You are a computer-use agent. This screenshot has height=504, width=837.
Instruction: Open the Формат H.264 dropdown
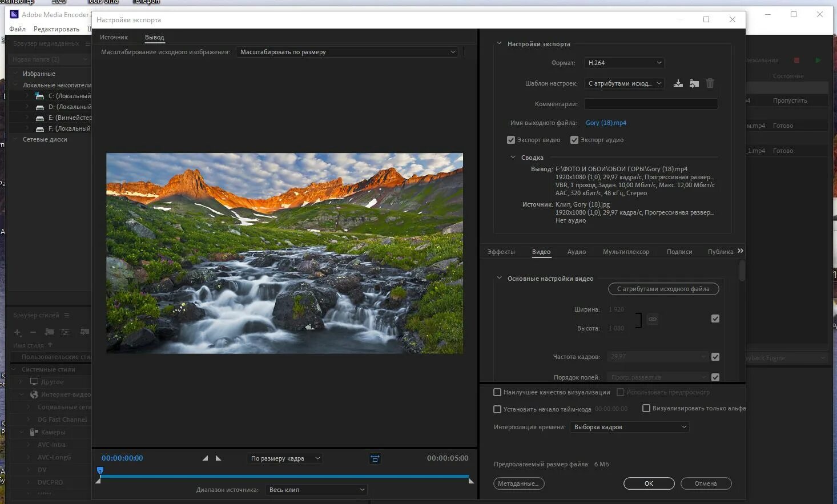[x=624, y=63]
